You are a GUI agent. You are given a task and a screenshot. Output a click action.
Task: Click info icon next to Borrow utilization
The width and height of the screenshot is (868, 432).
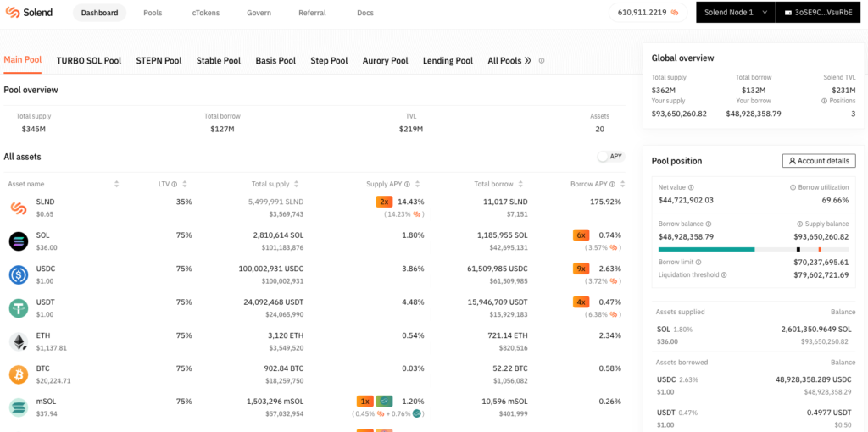click(x=793, y=187)
